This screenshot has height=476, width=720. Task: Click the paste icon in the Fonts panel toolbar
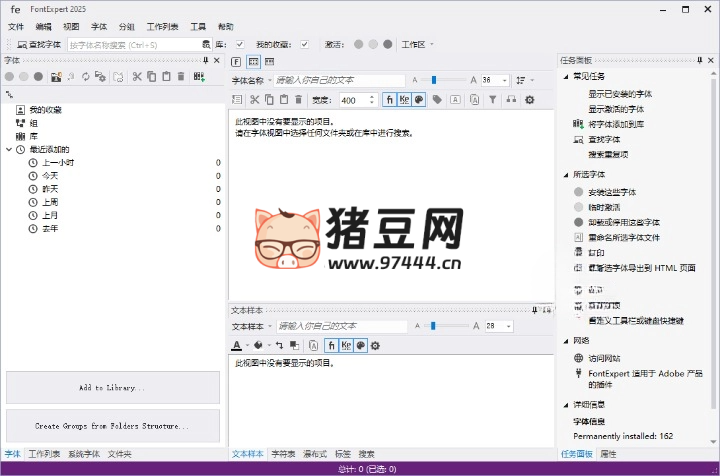pos(166,77)
